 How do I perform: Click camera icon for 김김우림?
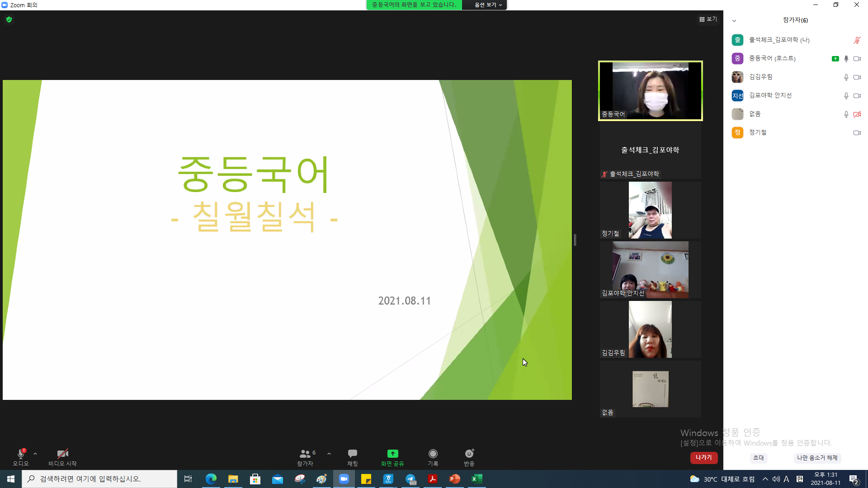[857, 77]
